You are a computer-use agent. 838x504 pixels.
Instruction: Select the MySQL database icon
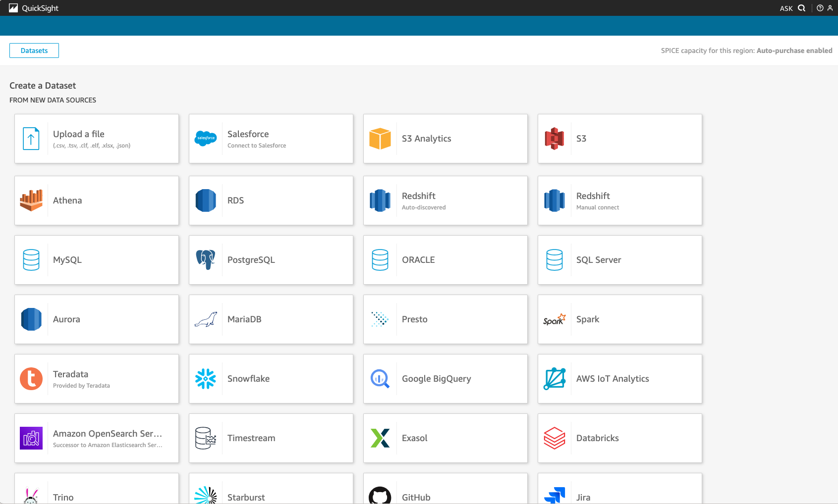(31, 260)
